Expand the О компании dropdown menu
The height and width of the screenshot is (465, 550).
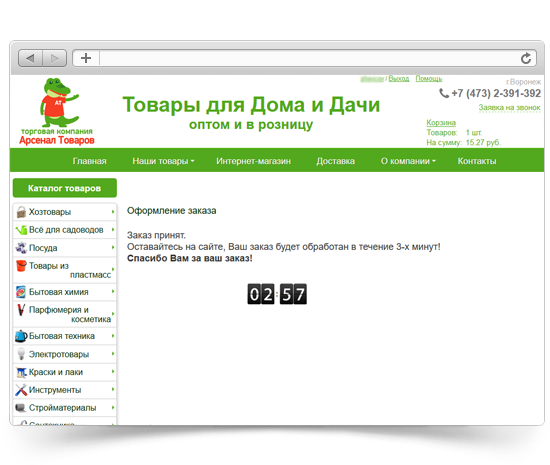(x=408, y=161)
